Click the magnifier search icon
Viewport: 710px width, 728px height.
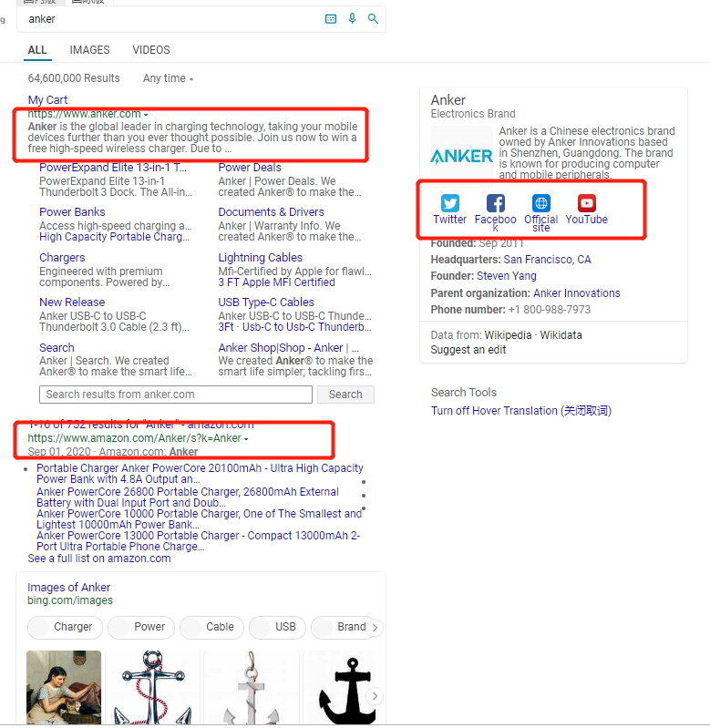(373, 18)
